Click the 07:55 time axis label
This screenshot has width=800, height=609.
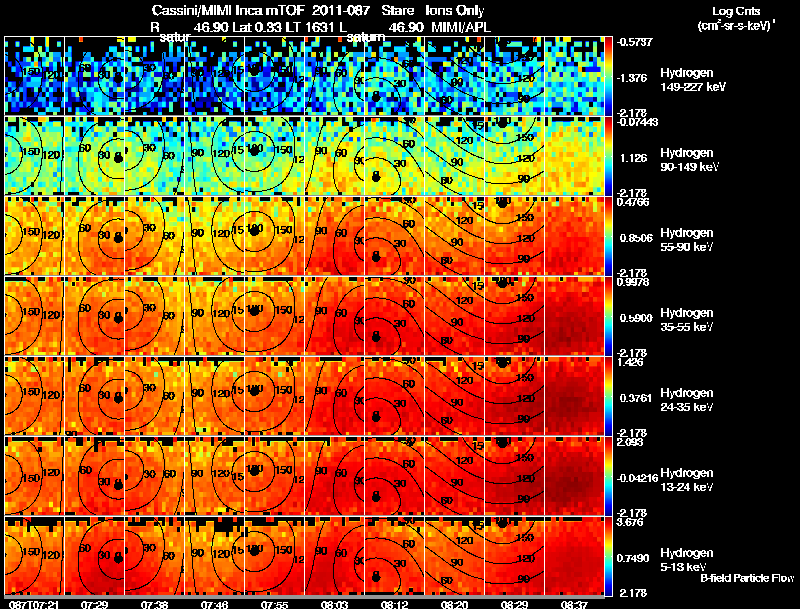[x=274, y=605]
